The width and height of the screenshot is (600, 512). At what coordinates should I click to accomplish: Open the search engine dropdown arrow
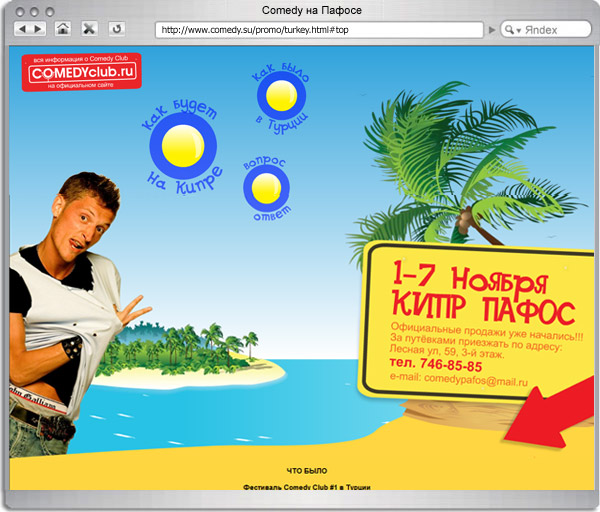tap(517, 30)
